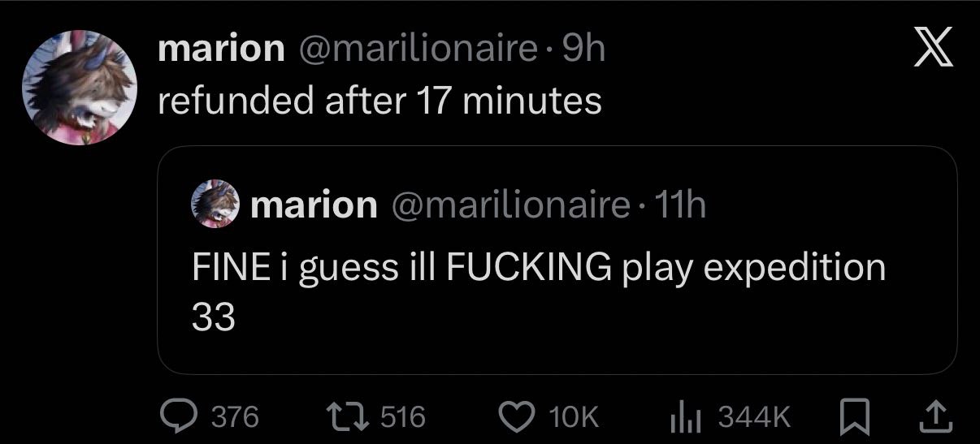The width and height of the screenshot is (980, 444).
Task: Click the bold "marion" name on main tweet
Action: coord(221,51)
